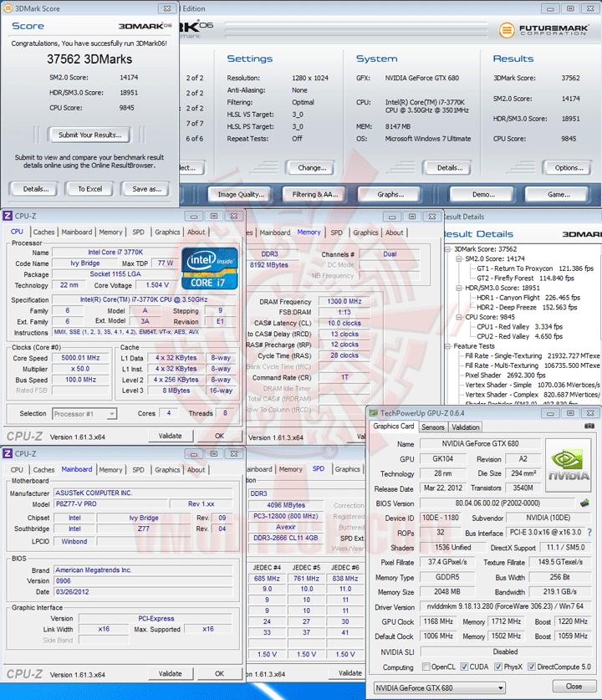This screenshot has height=700, width=602.
Task: Click Submit Your Results button
Action: pos(89,135)
